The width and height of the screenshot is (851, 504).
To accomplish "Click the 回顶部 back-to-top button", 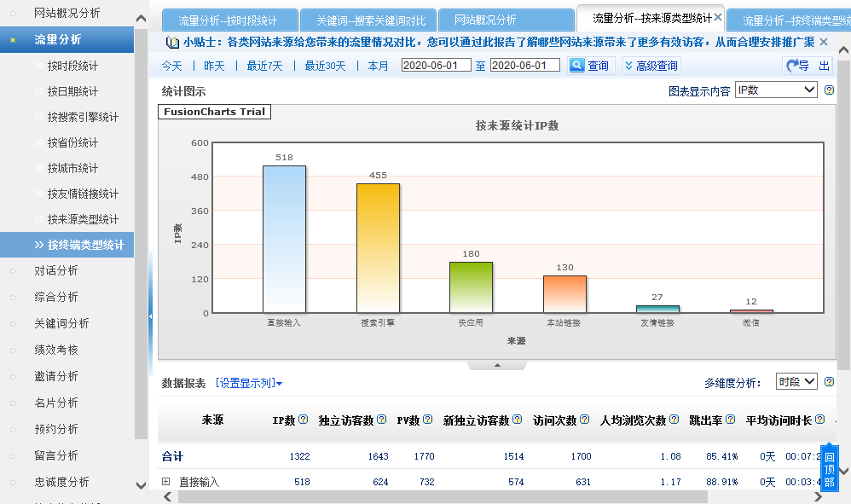I will click(829, 467).
